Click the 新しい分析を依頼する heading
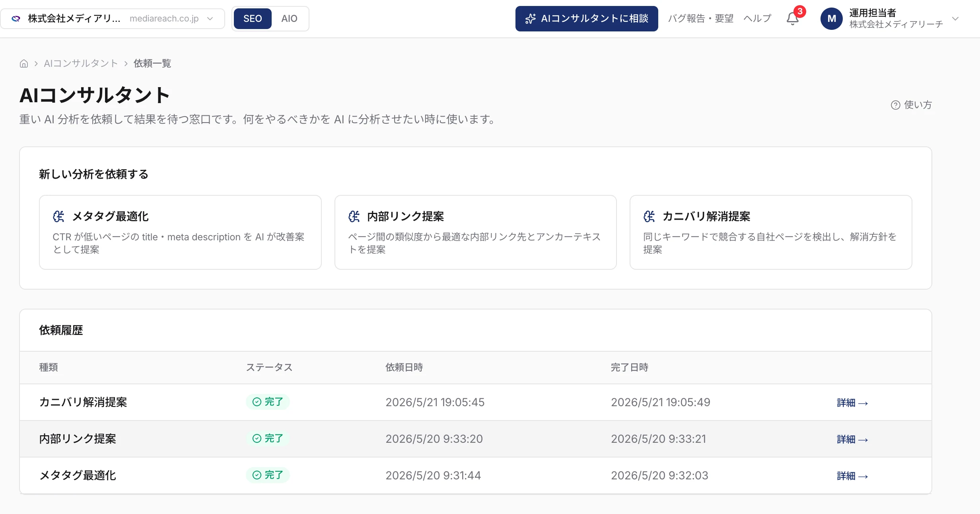 pyautogui.click(x=93, y=174)
